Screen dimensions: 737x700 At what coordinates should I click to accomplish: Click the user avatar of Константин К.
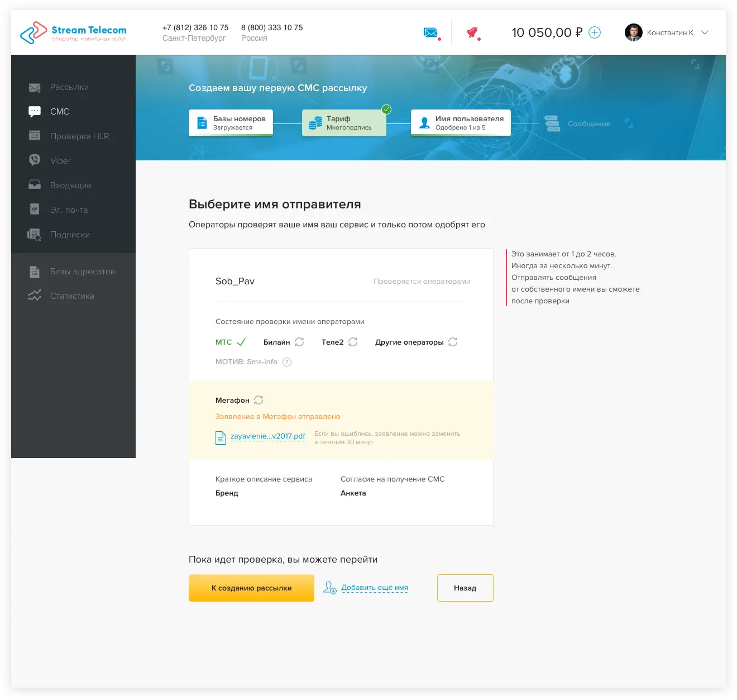[634, 32]
